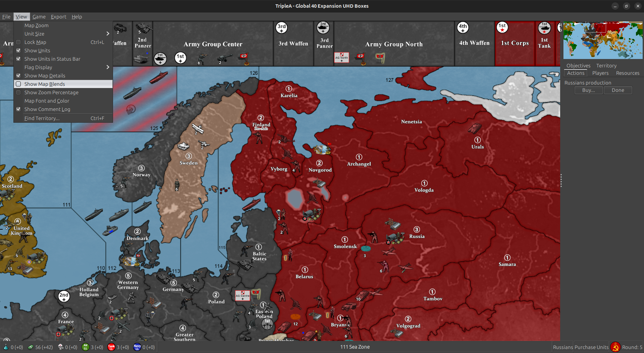Image resolution: width=644 pixels, height=353 pixels.
Task: Click the red Tank LL resource icon
Action: pyautogui.click(x=111, y=347)
